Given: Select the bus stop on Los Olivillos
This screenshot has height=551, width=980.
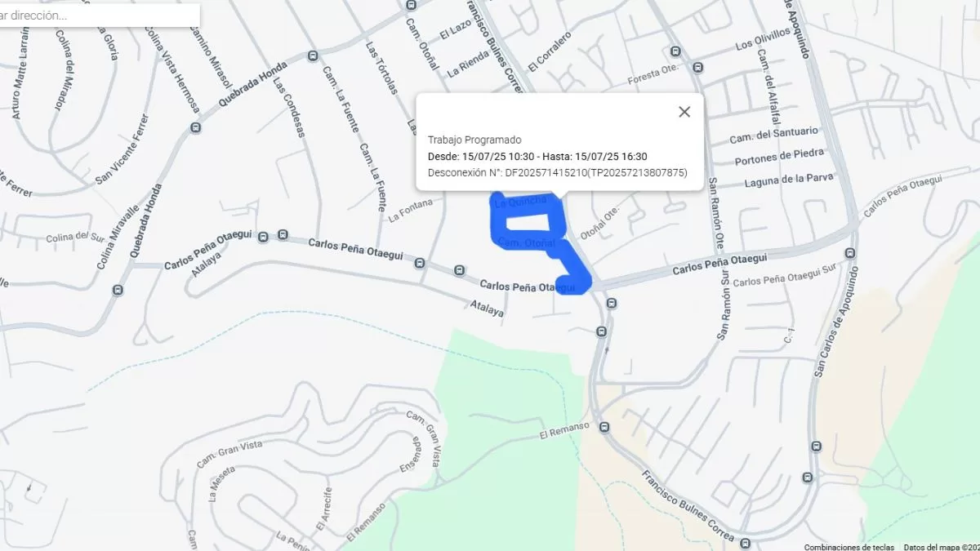Looking at the screenshot, I should [697, 68].
